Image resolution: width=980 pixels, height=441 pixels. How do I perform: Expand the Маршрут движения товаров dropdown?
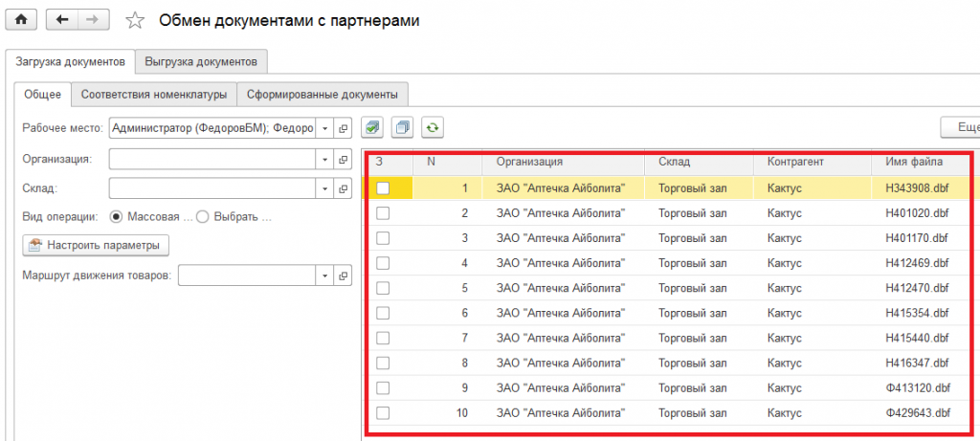325,276
